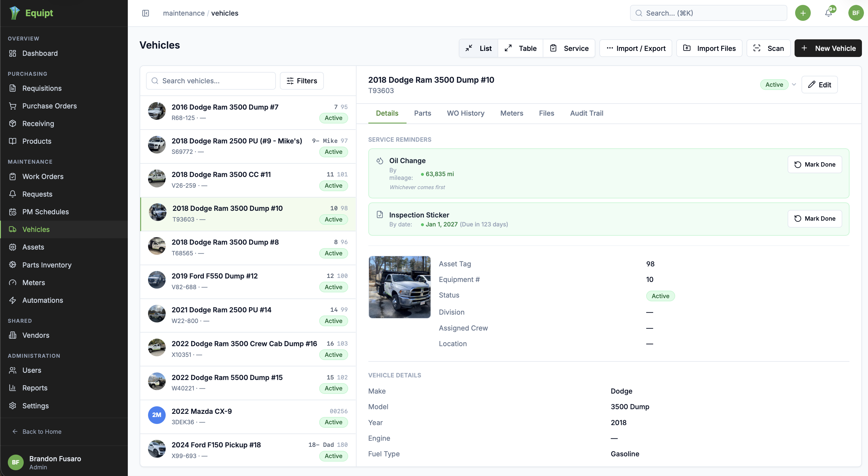Click the 63,835 mi mileage value
Viewport: 868px width, 476px height.
[440, 174]
